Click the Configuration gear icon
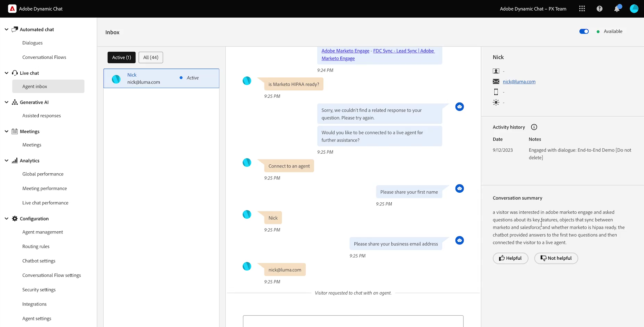The height and width of the screenshot is (327, 644). 15,219
